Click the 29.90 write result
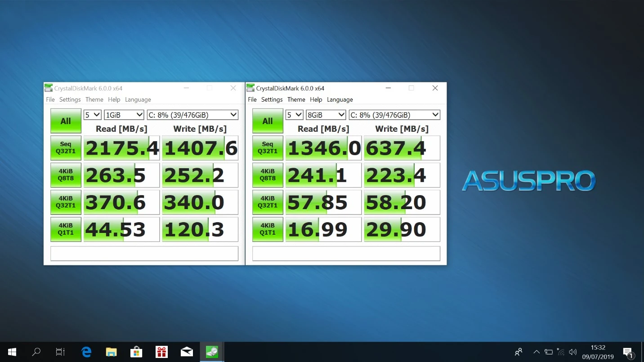This screenshot has width=644, height=362. 402,229
